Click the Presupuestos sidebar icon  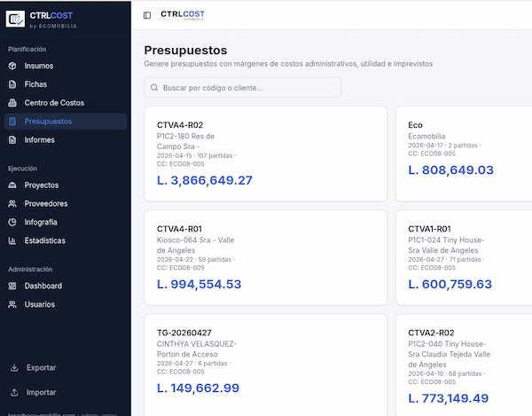[12, 122]
